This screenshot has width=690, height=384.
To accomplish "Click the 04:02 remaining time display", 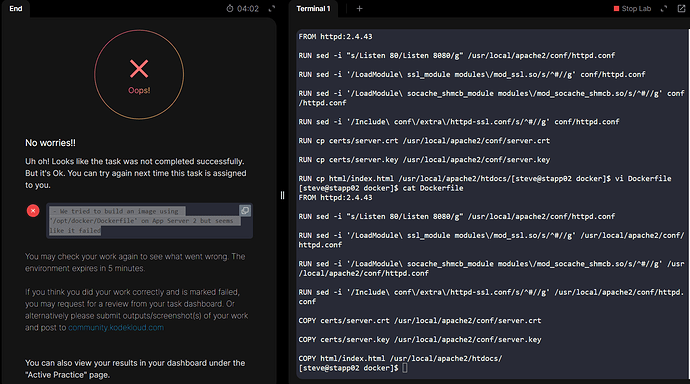I will coord(248,8).
